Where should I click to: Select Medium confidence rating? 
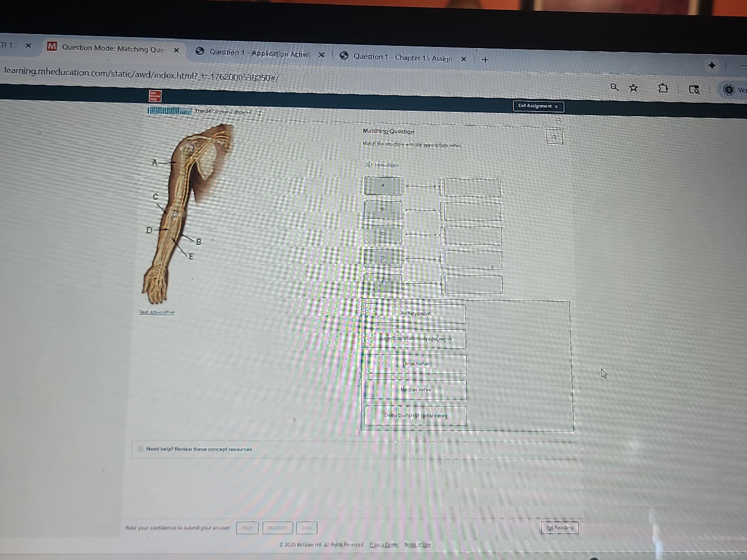coord(277,528)
